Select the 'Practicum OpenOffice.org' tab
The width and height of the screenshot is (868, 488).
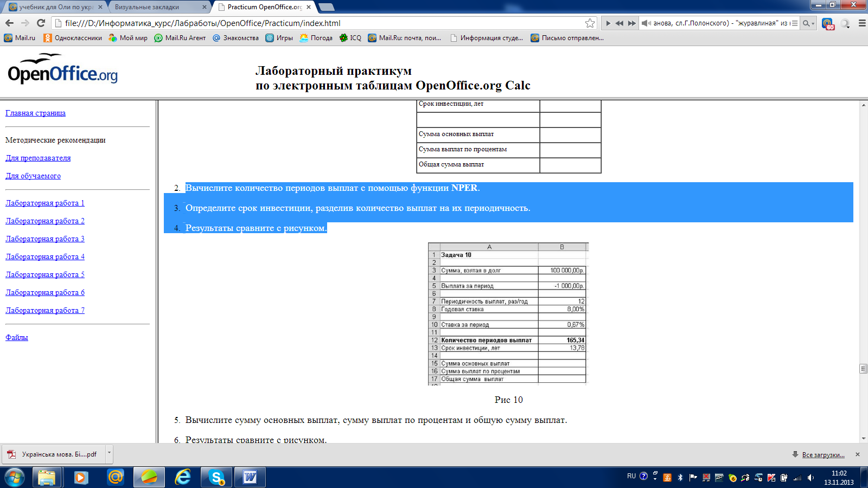pos(264,7)
